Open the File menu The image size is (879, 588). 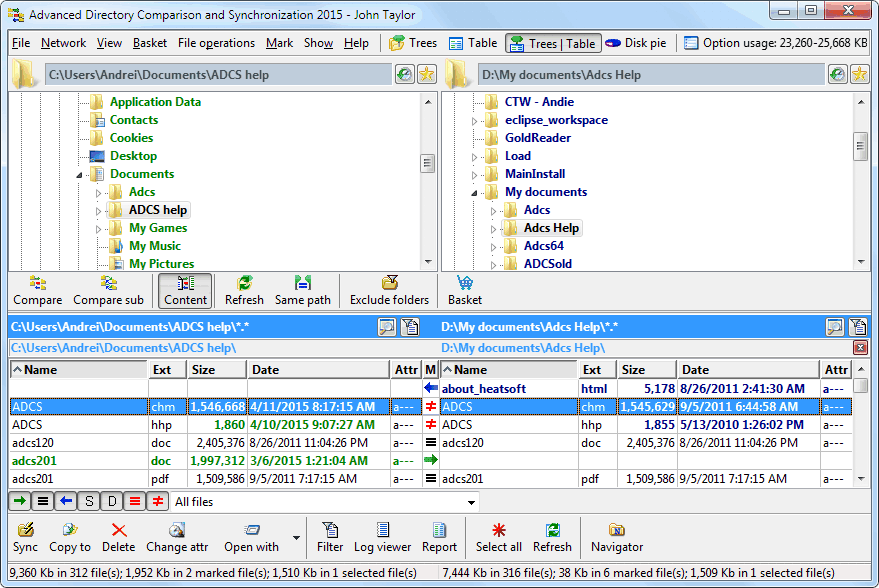[x=21, y=43]
